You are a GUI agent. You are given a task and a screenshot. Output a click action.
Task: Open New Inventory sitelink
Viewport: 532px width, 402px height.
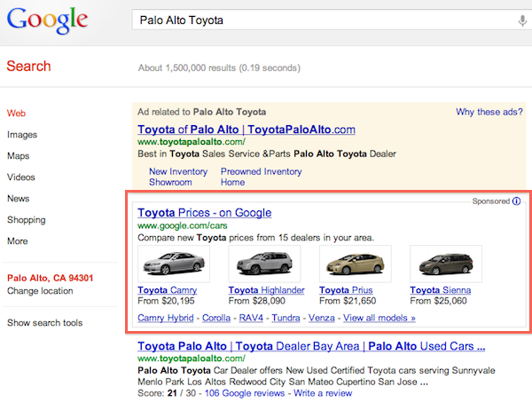pos(178,171)
